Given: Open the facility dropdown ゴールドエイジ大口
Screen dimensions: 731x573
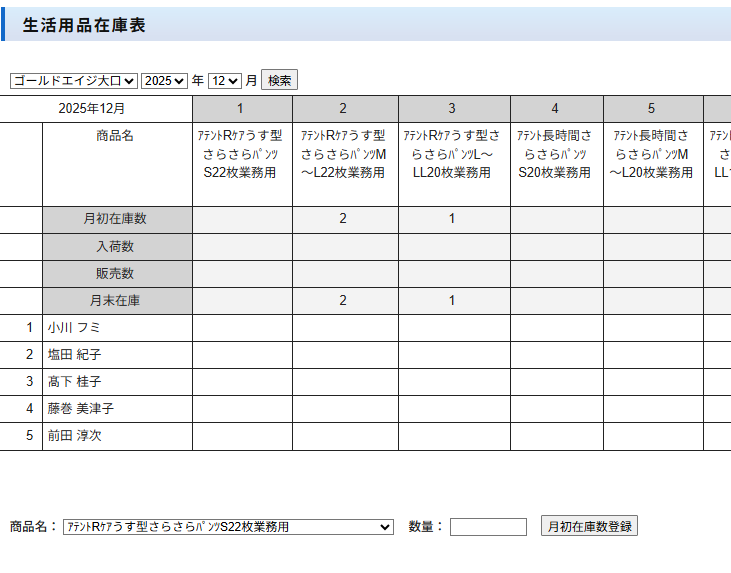Looking at the screenshot, I should 73,81.
